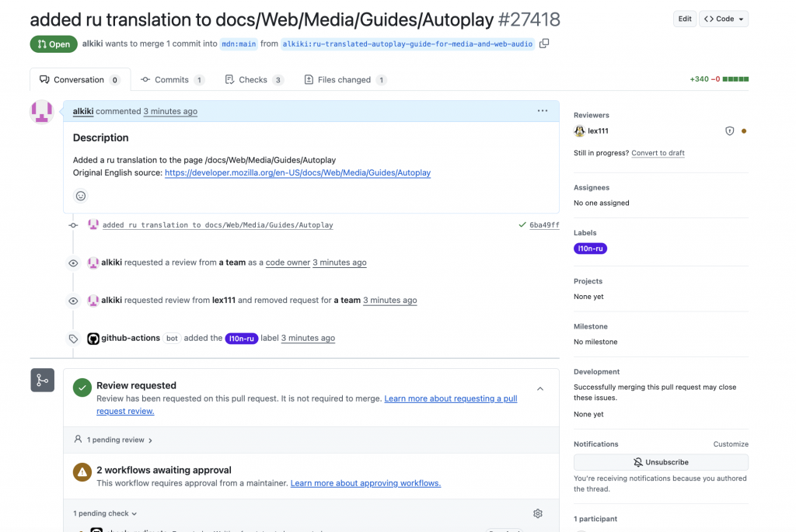
Task: Click the purple l10n-ru label in sidebar
Action: pyautogui.click(x=590, y=249)
